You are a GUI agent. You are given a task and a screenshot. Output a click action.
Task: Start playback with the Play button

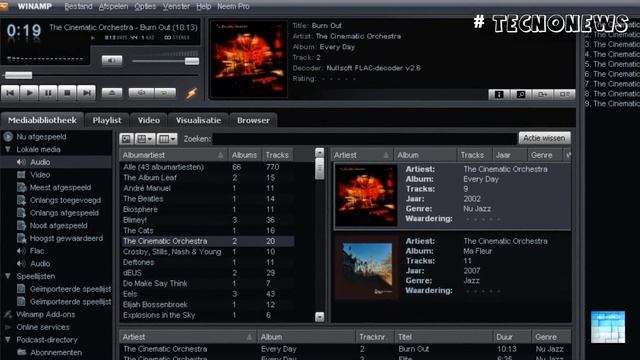[x=29, y=93]
